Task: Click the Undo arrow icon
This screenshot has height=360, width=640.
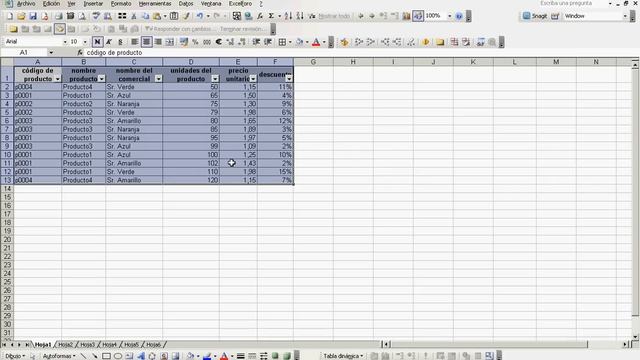Action: pyautogui.click(x=200, y=16)
